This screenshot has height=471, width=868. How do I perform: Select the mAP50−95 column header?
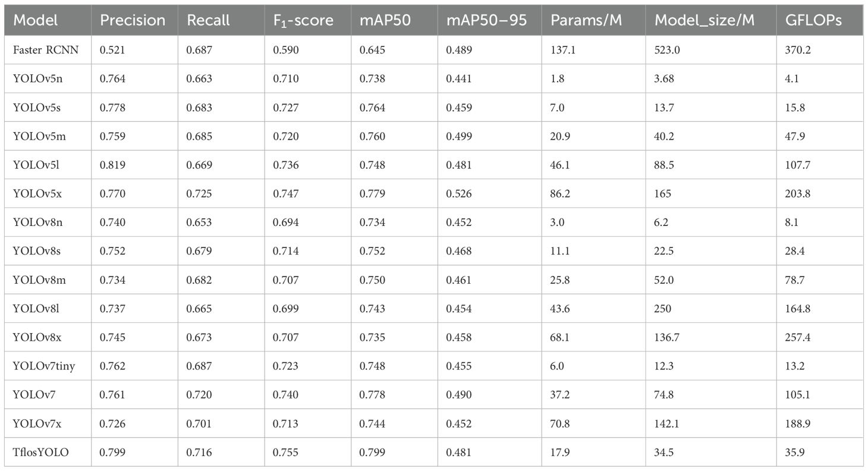[x=486, y=20]
